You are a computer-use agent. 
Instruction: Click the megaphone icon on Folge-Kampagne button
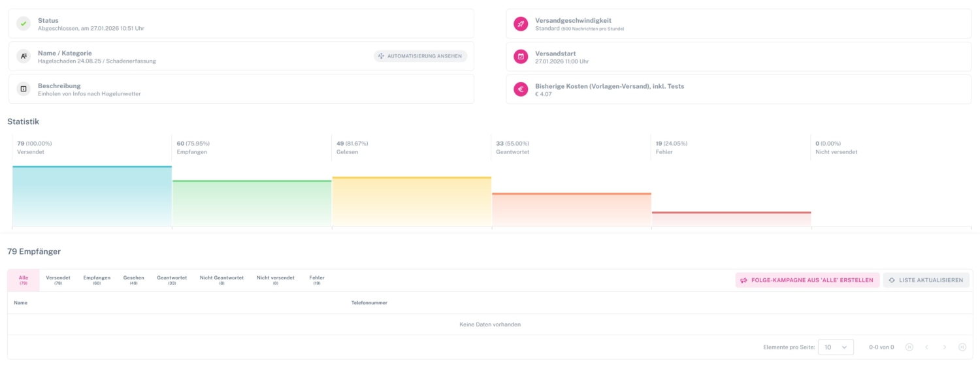[x=743, y=280]
